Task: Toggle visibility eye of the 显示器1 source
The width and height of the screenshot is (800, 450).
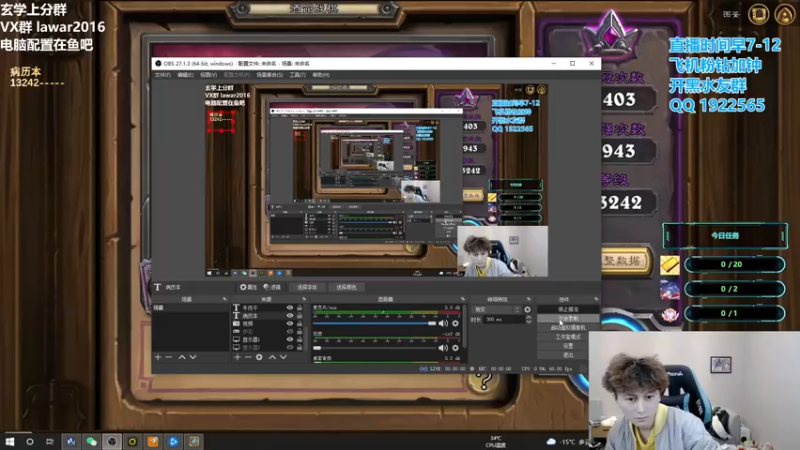Action: (x=290, y=339)
